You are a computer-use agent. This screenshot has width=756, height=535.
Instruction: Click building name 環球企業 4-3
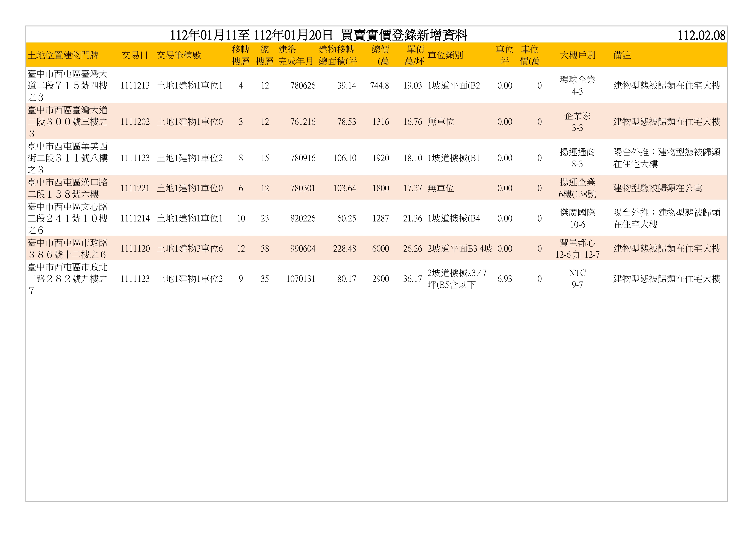click(578, 85)
